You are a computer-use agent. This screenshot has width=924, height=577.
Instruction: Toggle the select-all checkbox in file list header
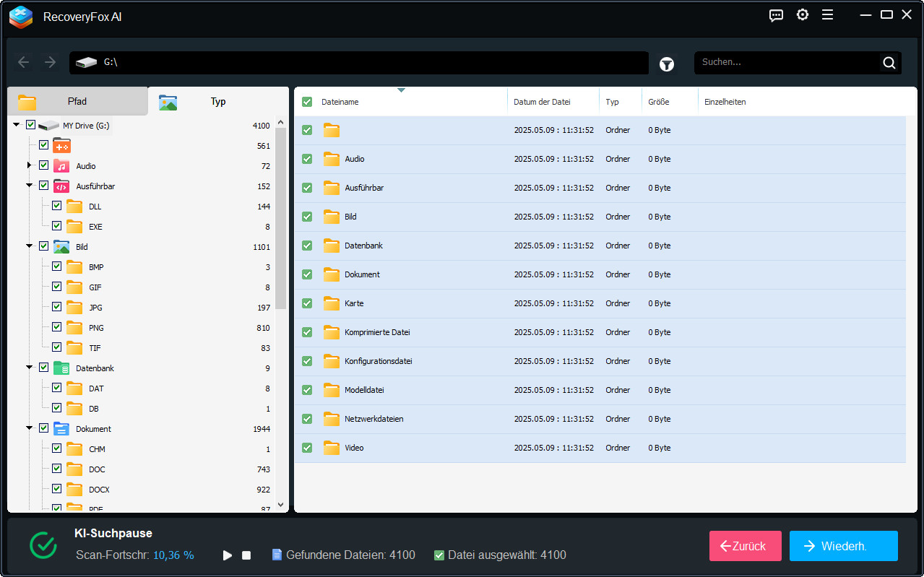pos(307,102)
